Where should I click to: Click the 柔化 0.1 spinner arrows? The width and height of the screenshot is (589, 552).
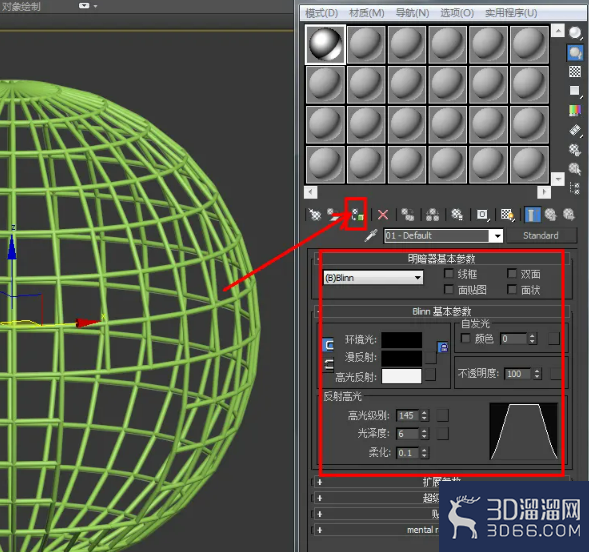click(424, 453)
